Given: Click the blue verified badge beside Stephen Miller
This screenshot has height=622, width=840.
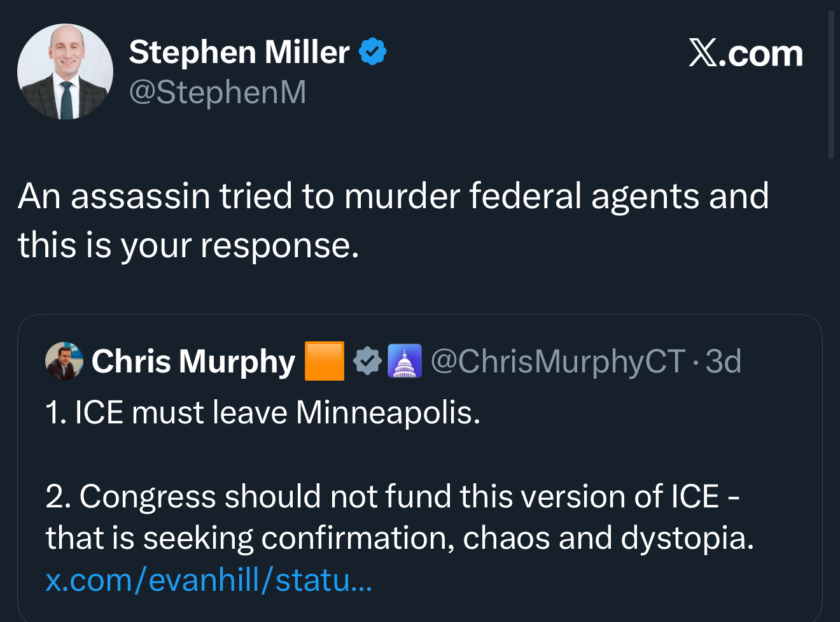Looking at the screenshot, I should tap(373, 52).
